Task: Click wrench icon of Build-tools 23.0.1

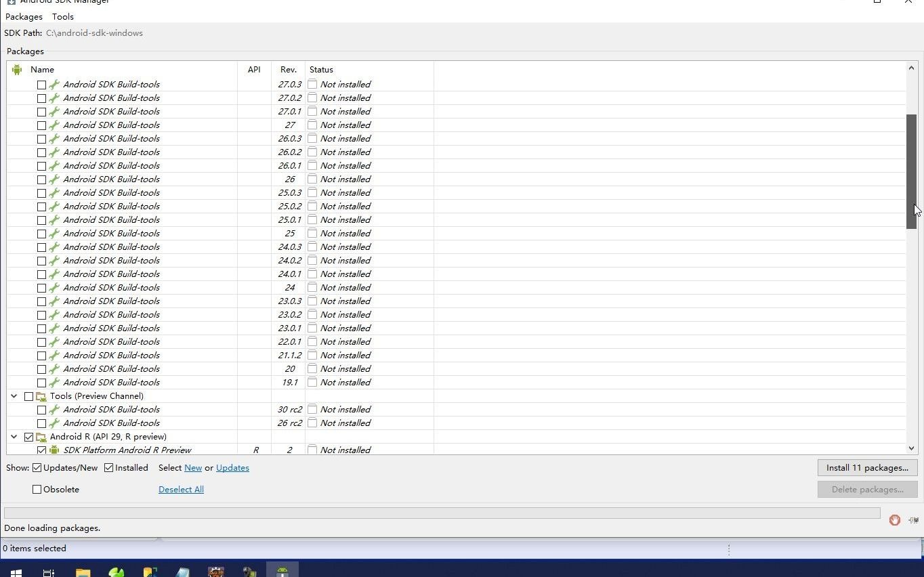Action: [x=54, y=328]
